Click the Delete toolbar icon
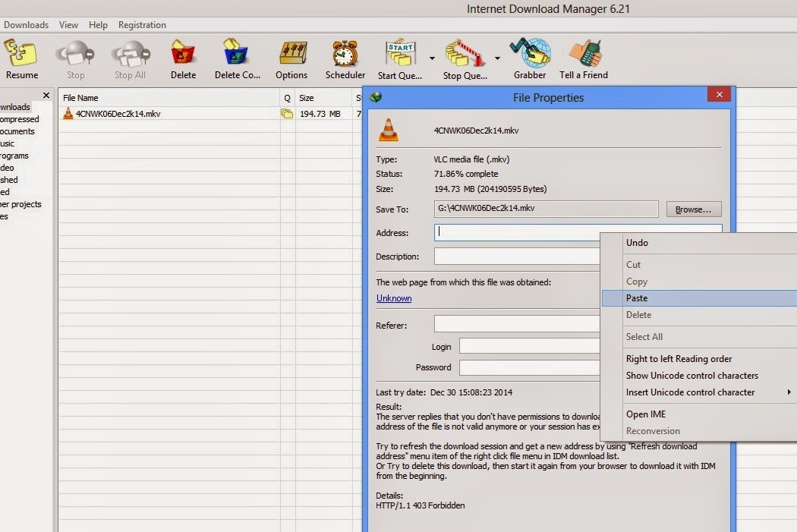Screen dimensions: 797x532 point(183,53)
